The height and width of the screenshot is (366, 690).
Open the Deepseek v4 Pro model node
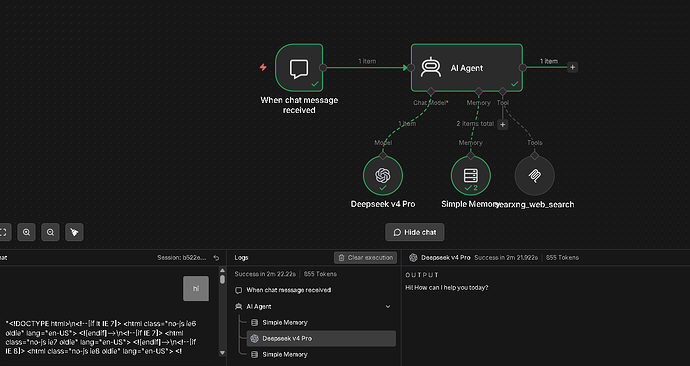383,175
